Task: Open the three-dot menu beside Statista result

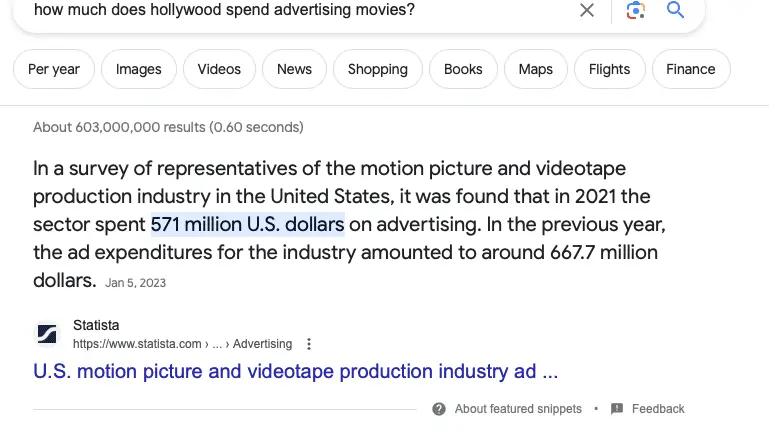Action: pyautogui.click(x=309, y=344)
